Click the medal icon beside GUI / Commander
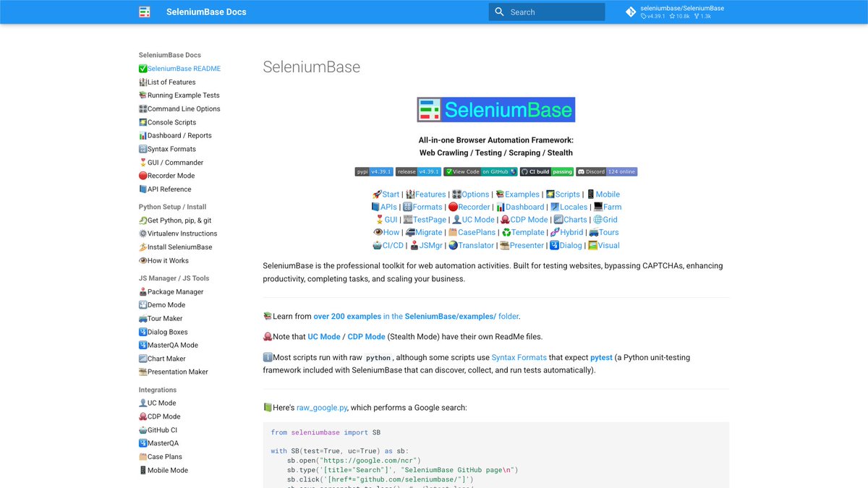This screenshot has height=488, width=868. point(144,162)
